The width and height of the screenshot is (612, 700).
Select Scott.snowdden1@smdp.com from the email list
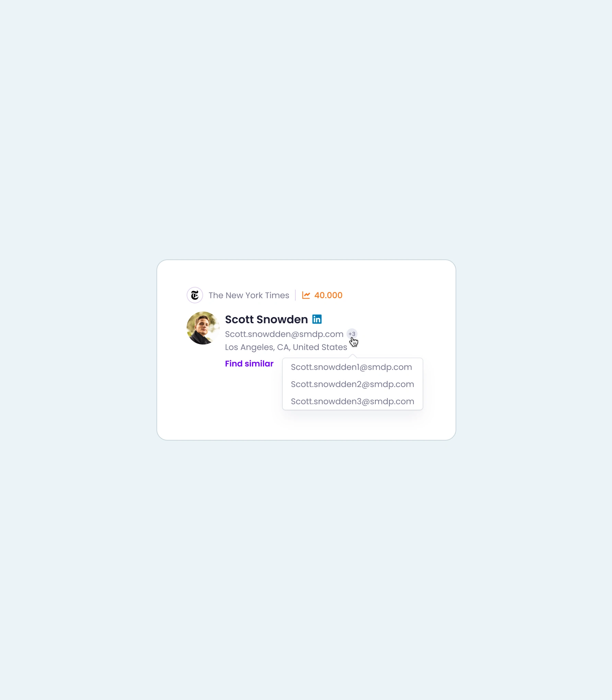351,367
